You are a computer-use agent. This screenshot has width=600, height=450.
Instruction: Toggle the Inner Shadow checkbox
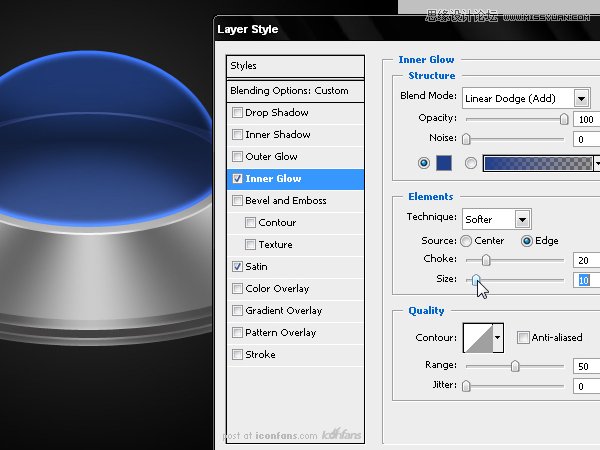point(237,135)
